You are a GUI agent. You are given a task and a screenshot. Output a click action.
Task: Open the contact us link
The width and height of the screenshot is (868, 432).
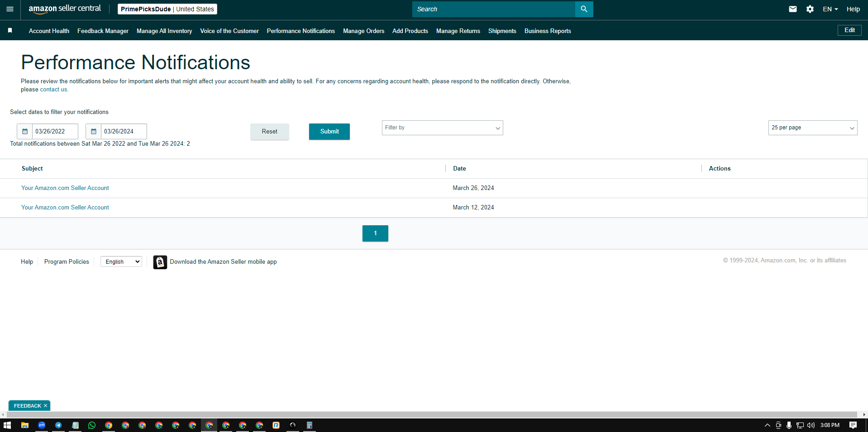point(53,90)
